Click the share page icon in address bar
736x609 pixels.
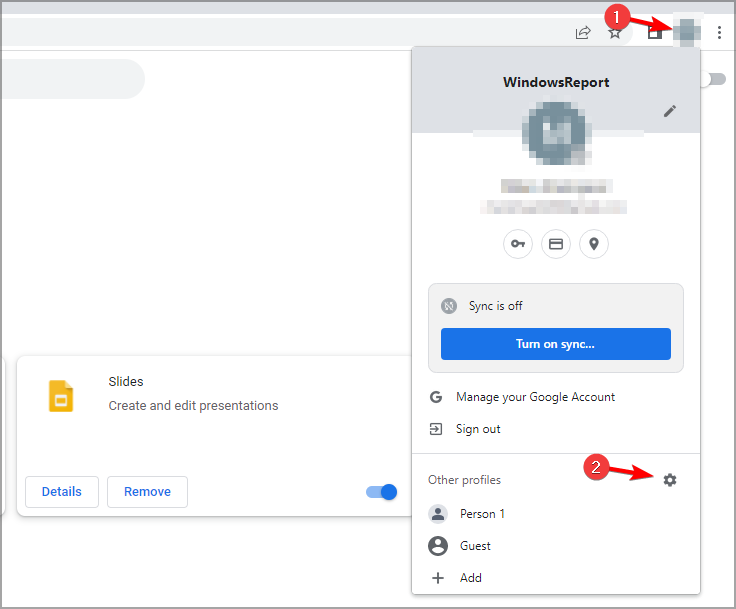click(583, 32)
